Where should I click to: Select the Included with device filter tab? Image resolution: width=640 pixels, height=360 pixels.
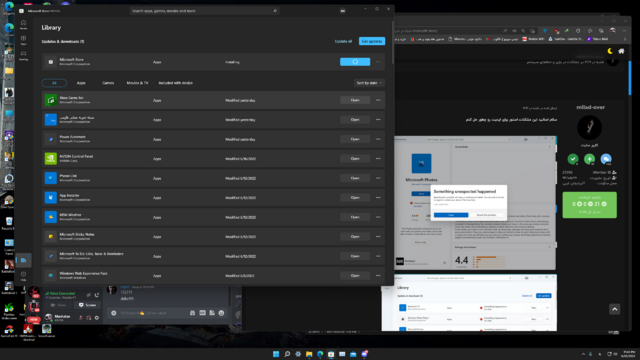tap(176, 83)
